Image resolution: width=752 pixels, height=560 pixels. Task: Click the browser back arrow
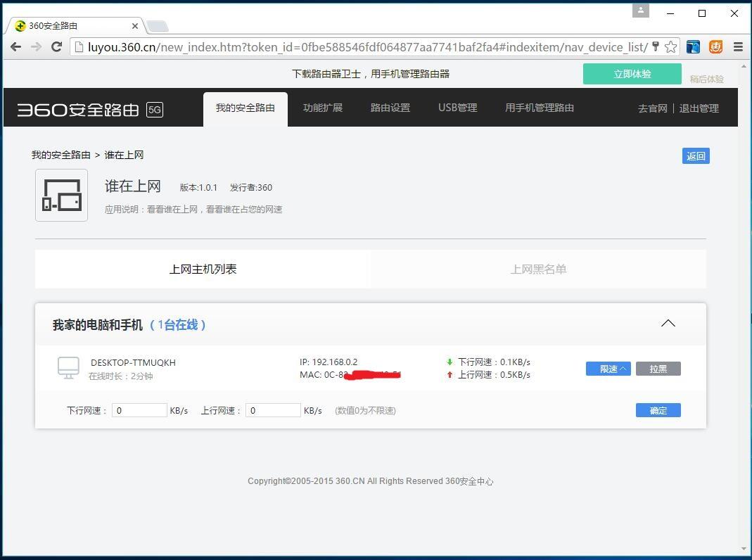click(x=15, y=47)
